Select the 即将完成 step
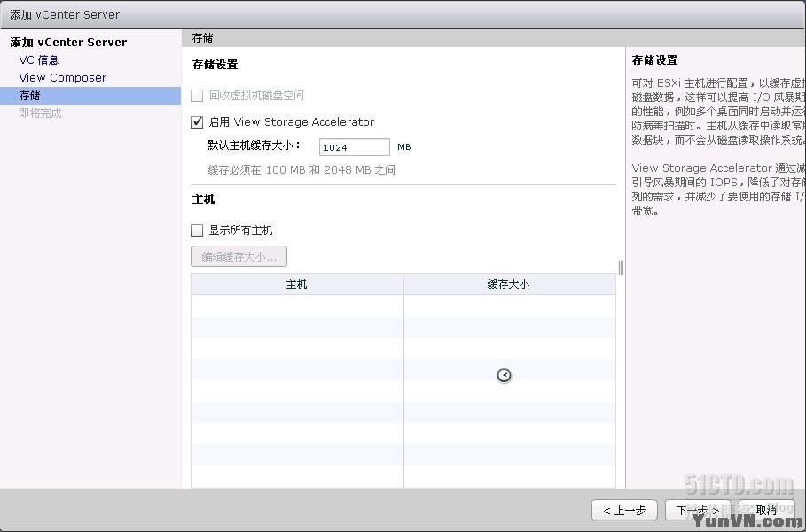Image resolution: width=806 pixels, height=532 pixels. point(40,113)
